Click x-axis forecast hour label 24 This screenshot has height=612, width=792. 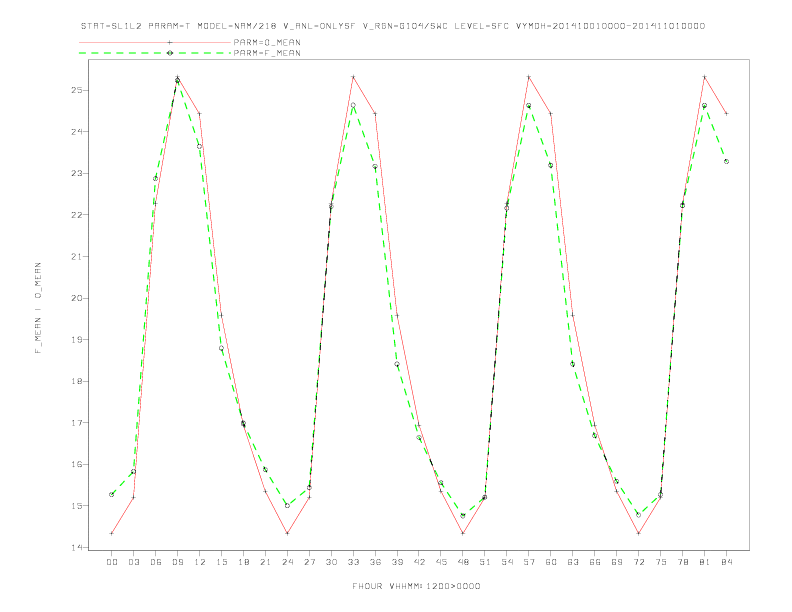pyautogui.click(x=287, y=562)
